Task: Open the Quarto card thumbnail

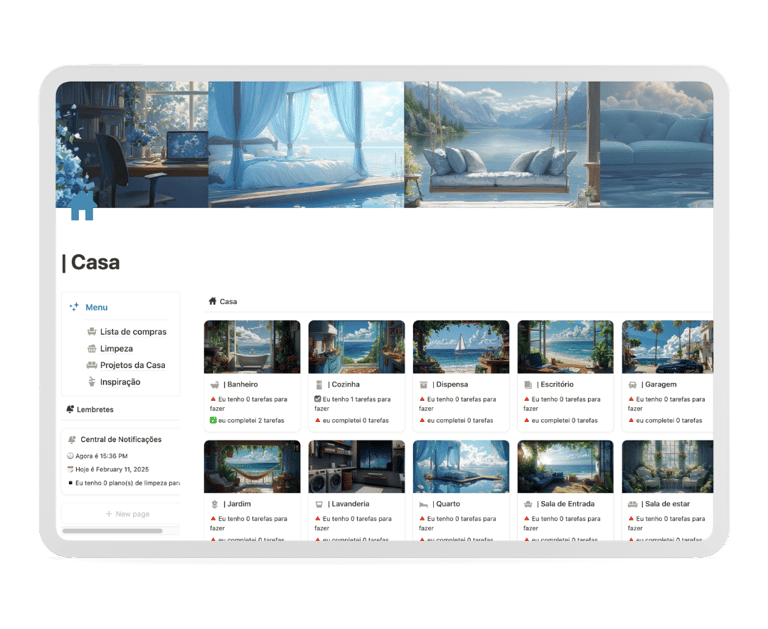Action: tap(461, 466)
